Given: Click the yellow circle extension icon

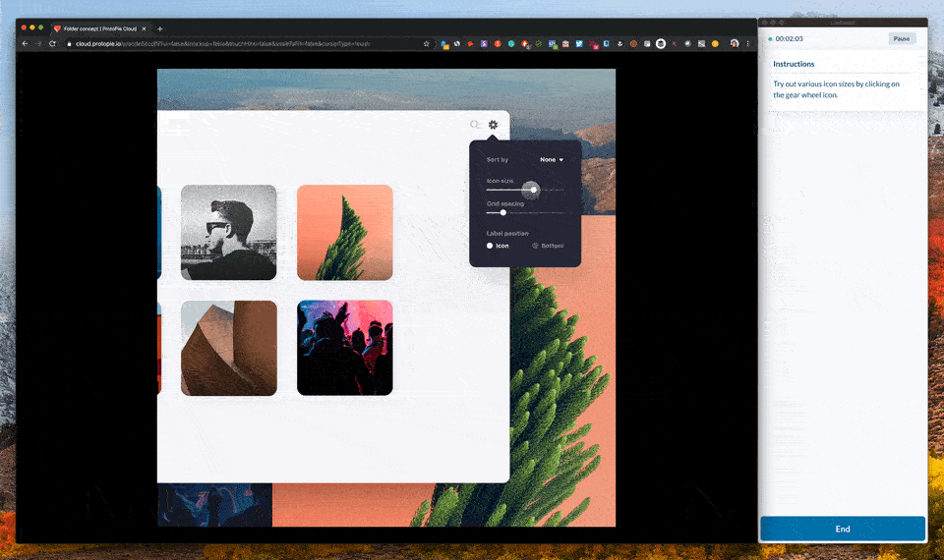Looking at the screenshot, I should click(715, 44).
